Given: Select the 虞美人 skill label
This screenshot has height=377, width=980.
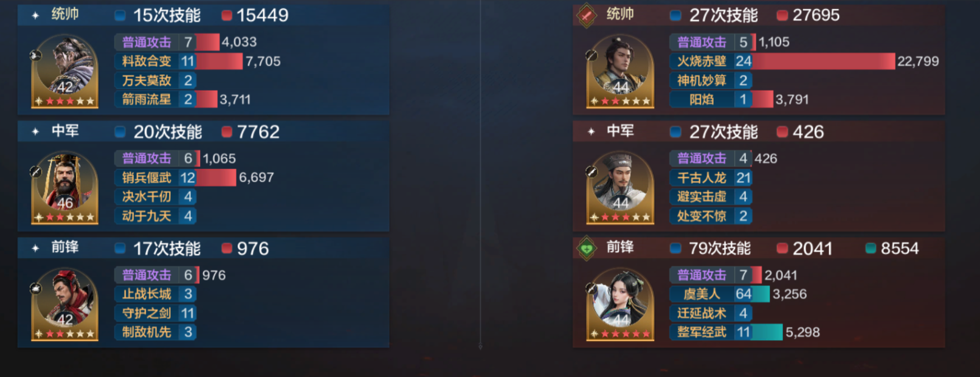Looking at the screenshot, I should coord(702,294).
